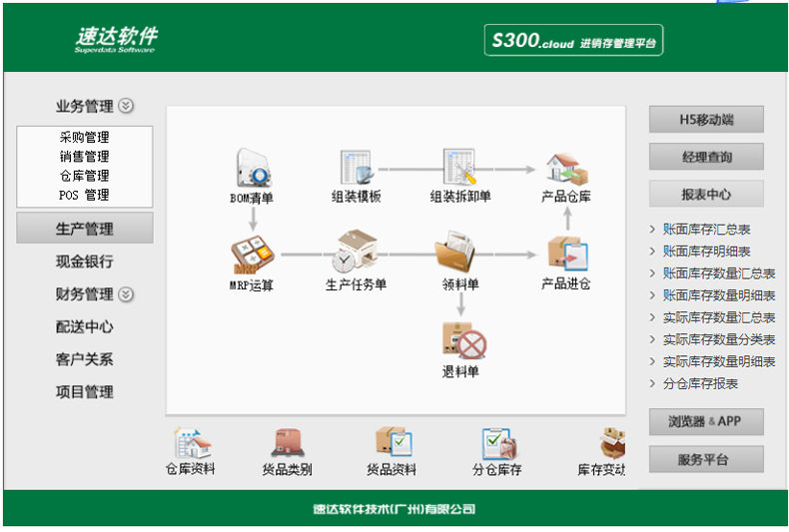789x532 pixels.
Task: Open the BOM清单 icon
Action: [x=254, y=168]
